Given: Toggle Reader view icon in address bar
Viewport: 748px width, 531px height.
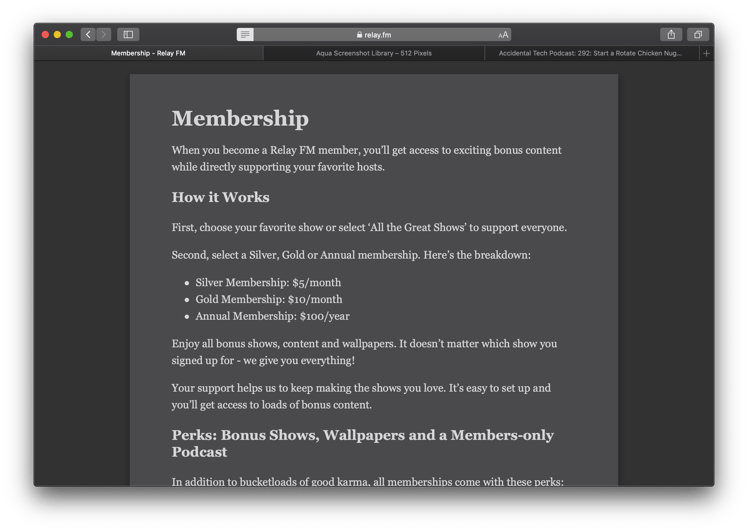Looking at the screenshot, I should (x=245, y=34).
